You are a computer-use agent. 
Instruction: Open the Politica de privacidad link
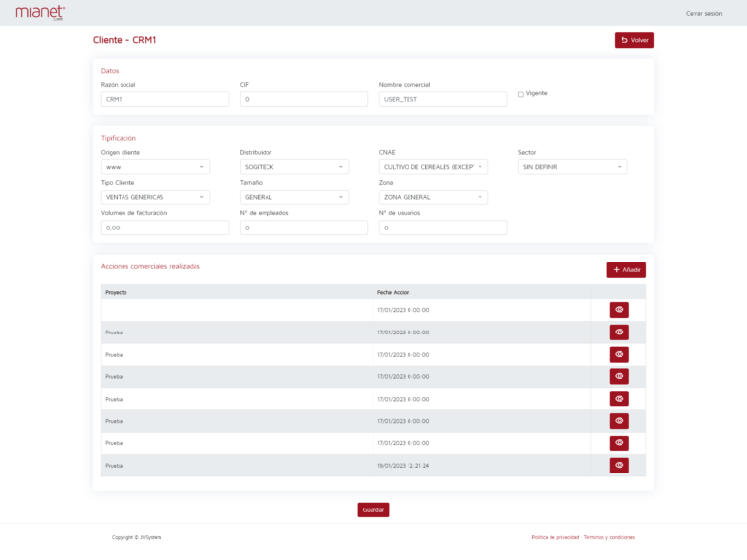point(555,537)
